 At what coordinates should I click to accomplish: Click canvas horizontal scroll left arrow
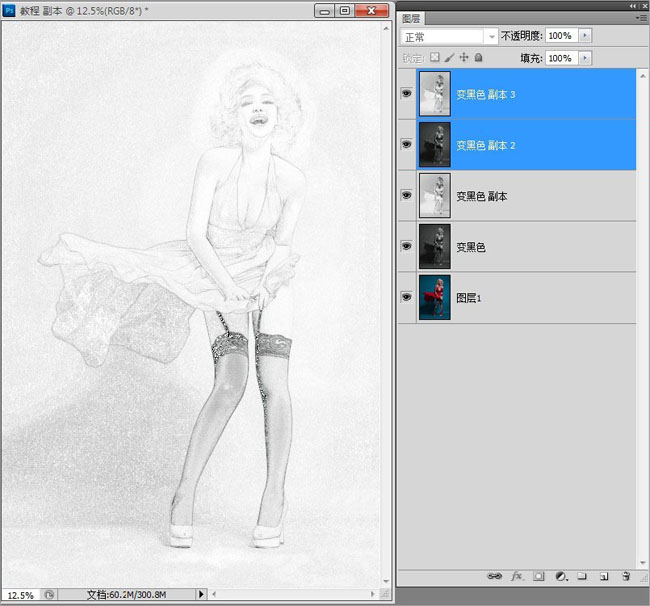[x=214, y=594]
